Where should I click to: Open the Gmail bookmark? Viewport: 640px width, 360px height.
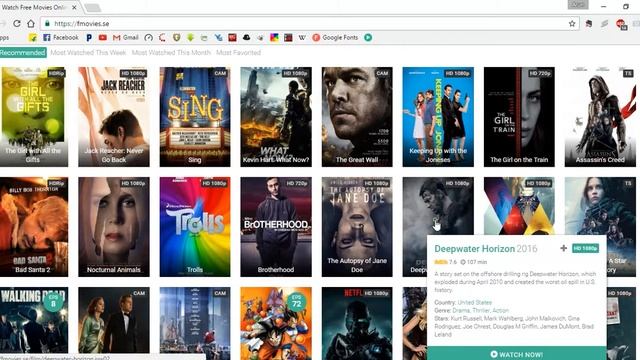(126, 38)
